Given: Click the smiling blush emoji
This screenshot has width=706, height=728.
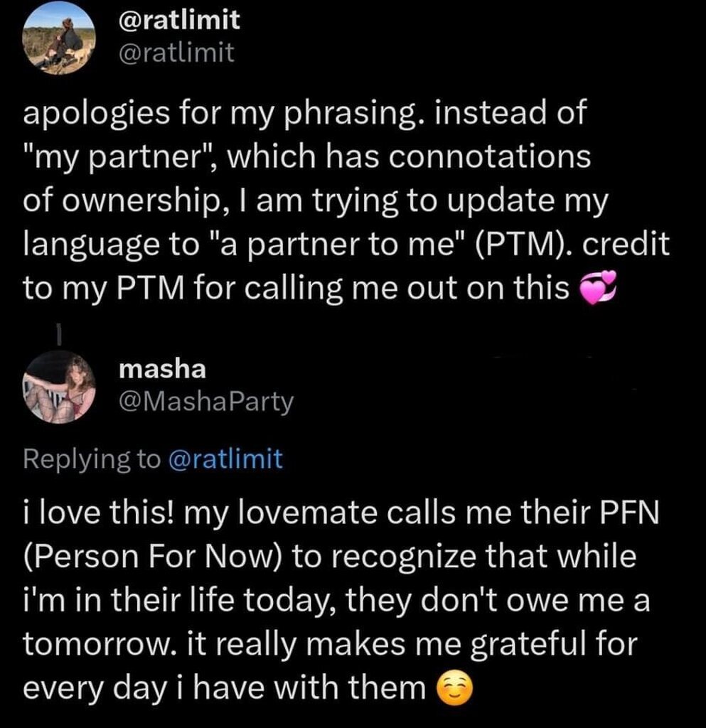Looking at the screenshot, I should point(455,688).
